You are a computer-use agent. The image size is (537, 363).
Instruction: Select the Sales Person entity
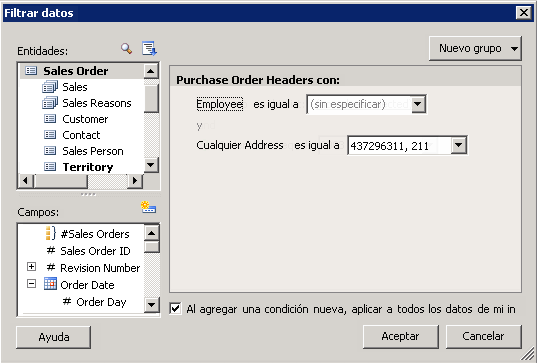[93, 151]
